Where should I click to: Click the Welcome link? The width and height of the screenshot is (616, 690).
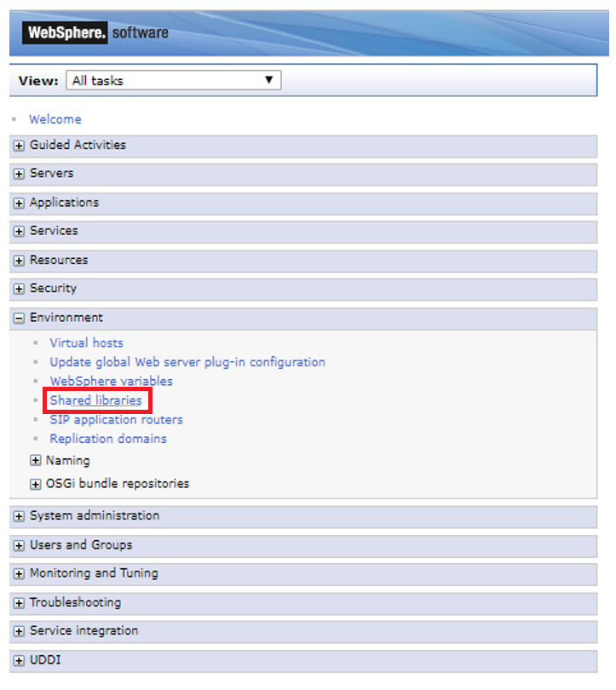tap(55, 119)
